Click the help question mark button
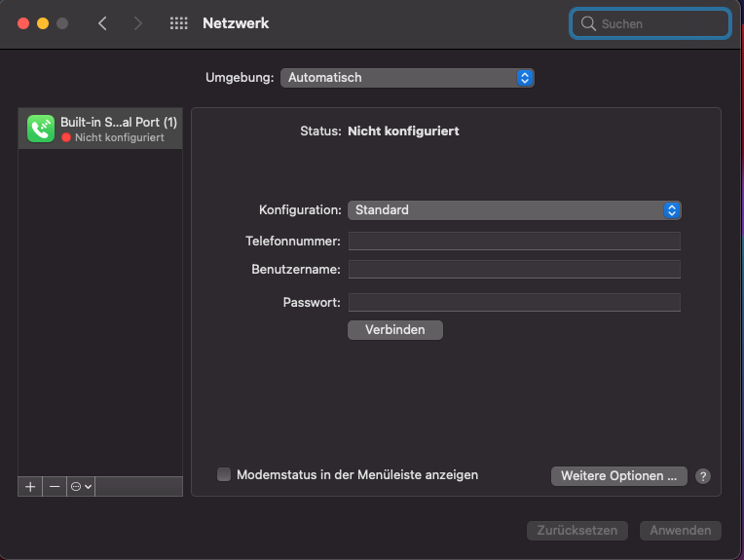744x560 pixels. (x=703, y=476)
